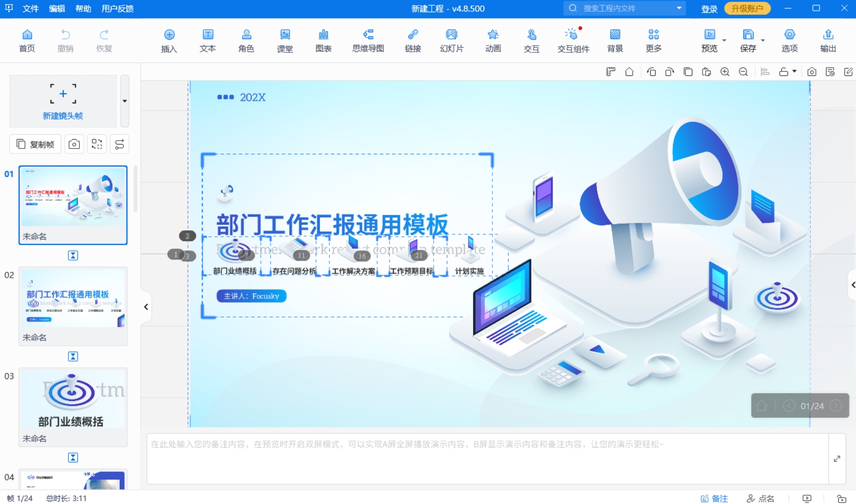856x504 pixels.
Task: Expand the right side panel
Action: [852, 285]
